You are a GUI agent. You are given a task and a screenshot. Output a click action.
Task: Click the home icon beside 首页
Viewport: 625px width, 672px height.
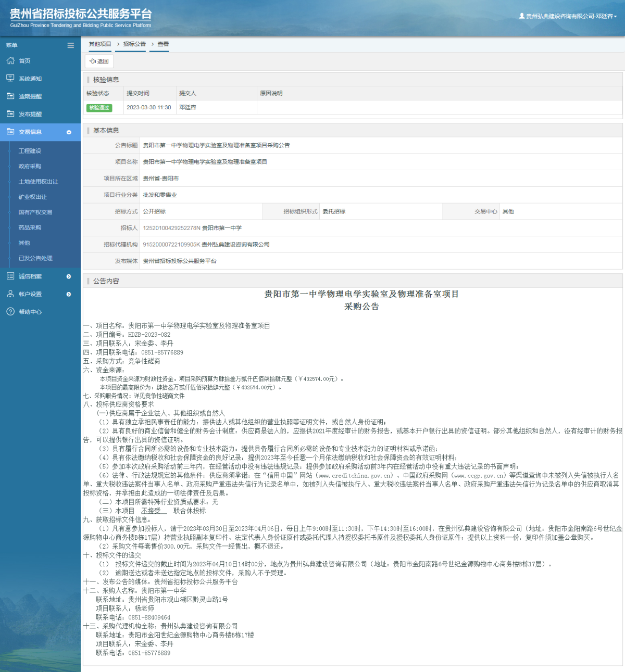point(10,61)
